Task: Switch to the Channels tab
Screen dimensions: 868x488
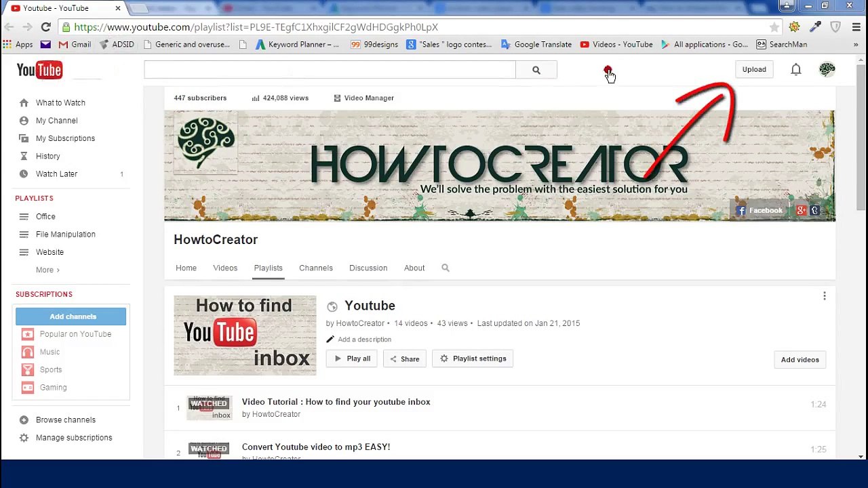Action: (316, 268)
